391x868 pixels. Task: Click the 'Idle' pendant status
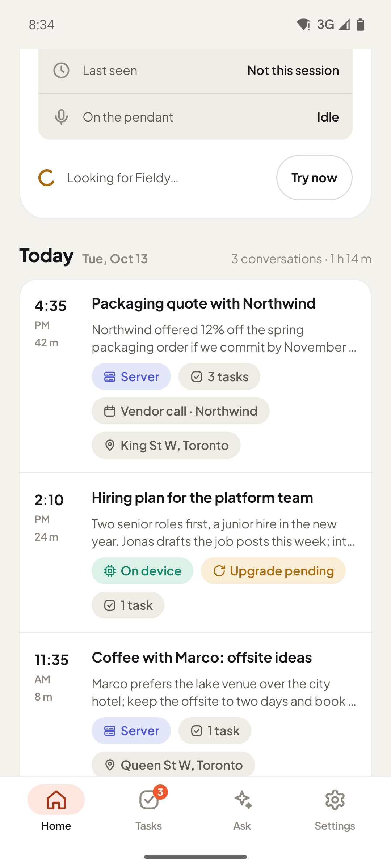[x=328, y=117]
